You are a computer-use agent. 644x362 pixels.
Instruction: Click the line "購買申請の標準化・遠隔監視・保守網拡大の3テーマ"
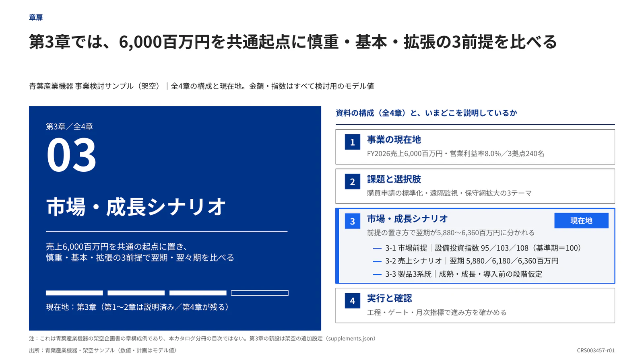[x=450, y=193]
